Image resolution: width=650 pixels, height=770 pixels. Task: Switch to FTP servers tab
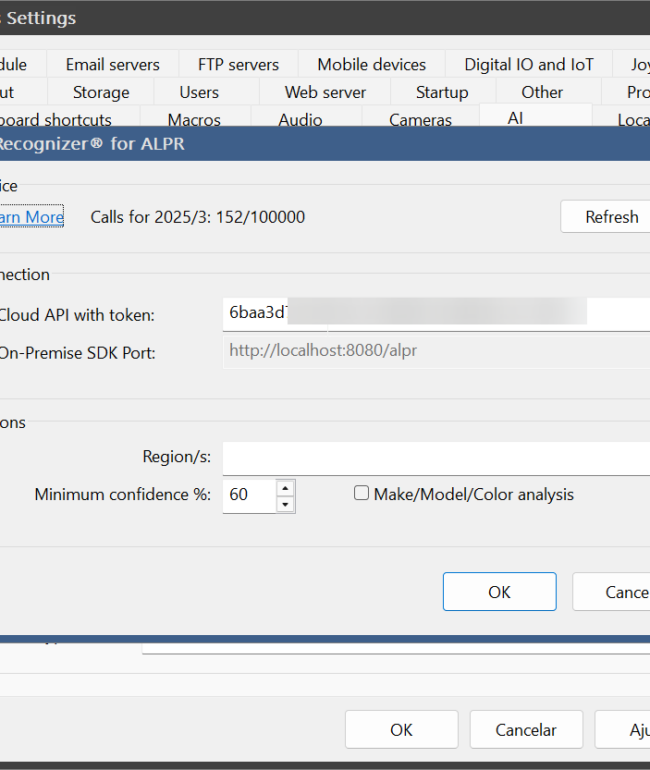click(238, 64)
